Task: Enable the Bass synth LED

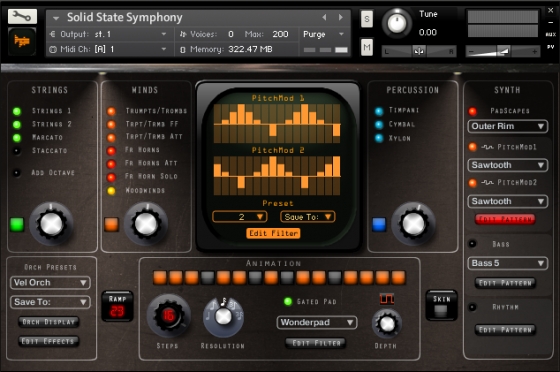Action: click(472, 244)
